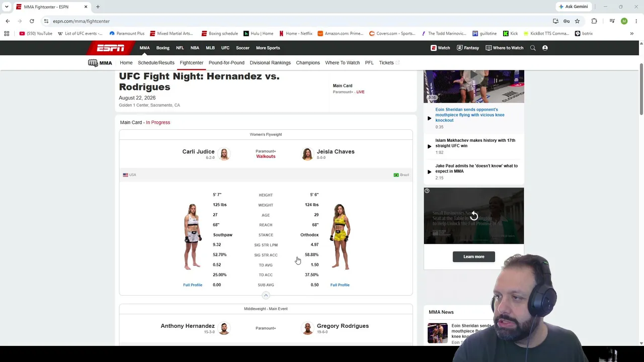Open the Hulu Home bookmark
Viewport: 644px width, 362px height.
(x=259, y=33)
